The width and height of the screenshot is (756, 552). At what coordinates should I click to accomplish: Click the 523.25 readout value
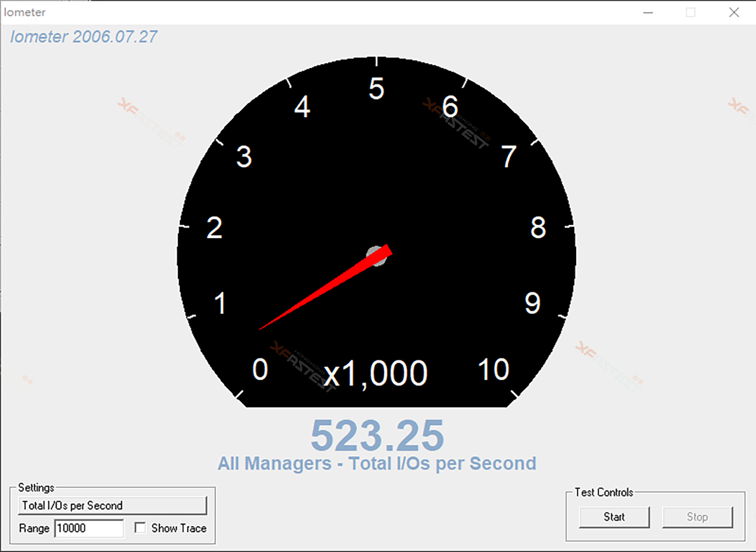pos(377,436)
